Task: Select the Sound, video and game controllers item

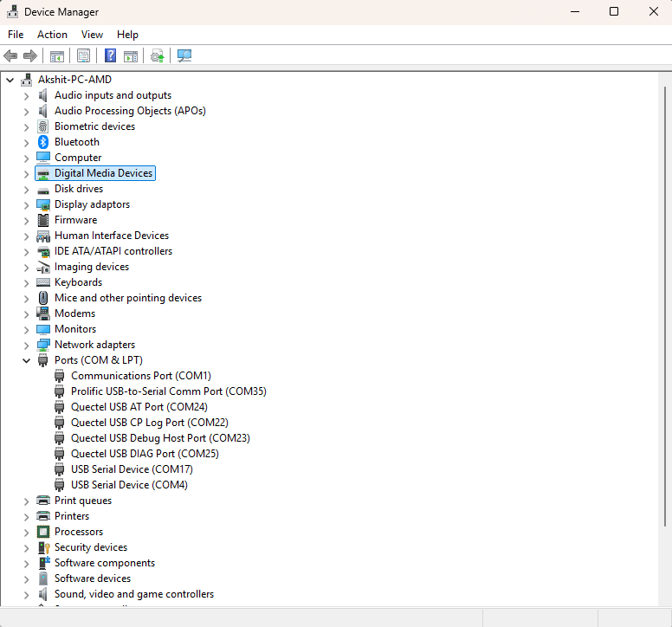Action: [133, 594]
